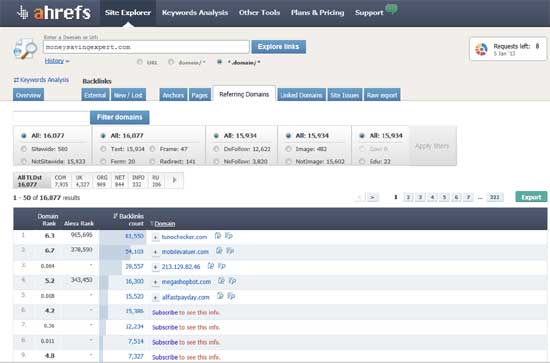The height and width of the screenshot is (363, 550).
Task: Select Redirect: 141 radio filter
Action: [152, 162]
